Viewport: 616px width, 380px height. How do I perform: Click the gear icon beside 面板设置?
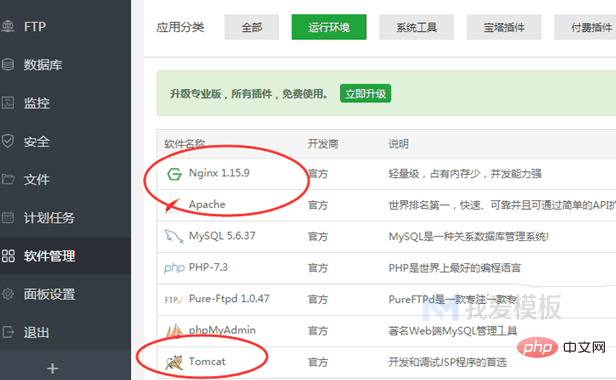(x=7, y=294)
